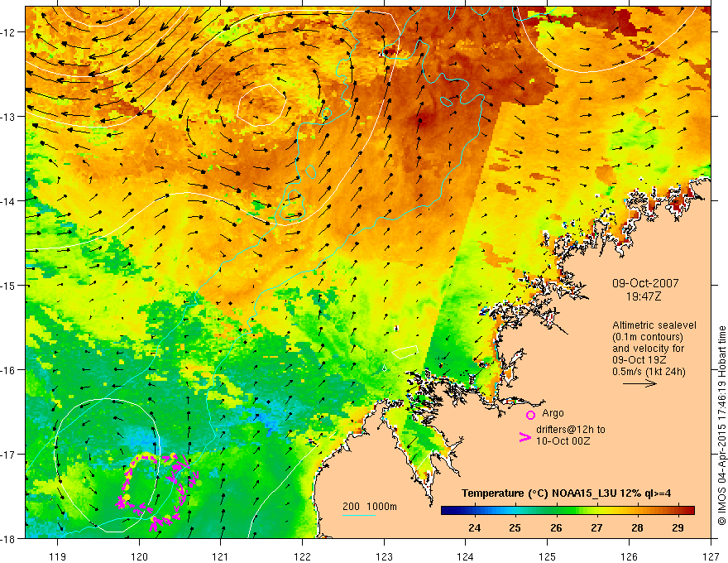
Task: Click the latitude axis label -16
Action: [x=9, y=370]
